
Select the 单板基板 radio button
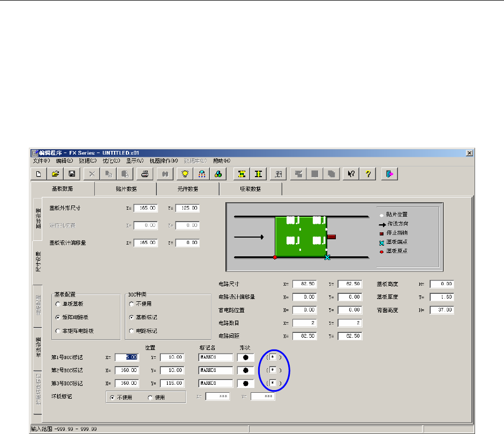pos(58,304)
